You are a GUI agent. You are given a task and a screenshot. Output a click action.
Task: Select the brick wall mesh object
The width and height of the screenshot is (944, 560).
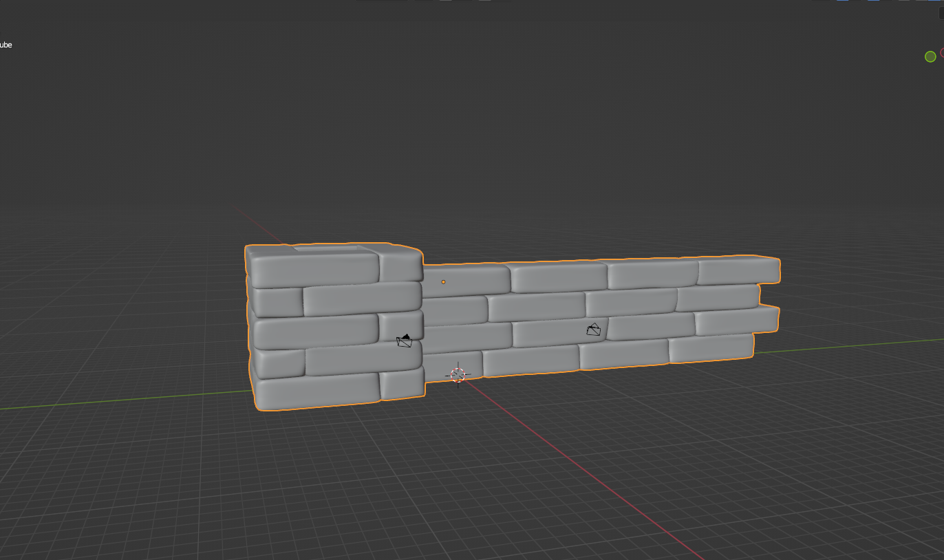coord(513,327)
